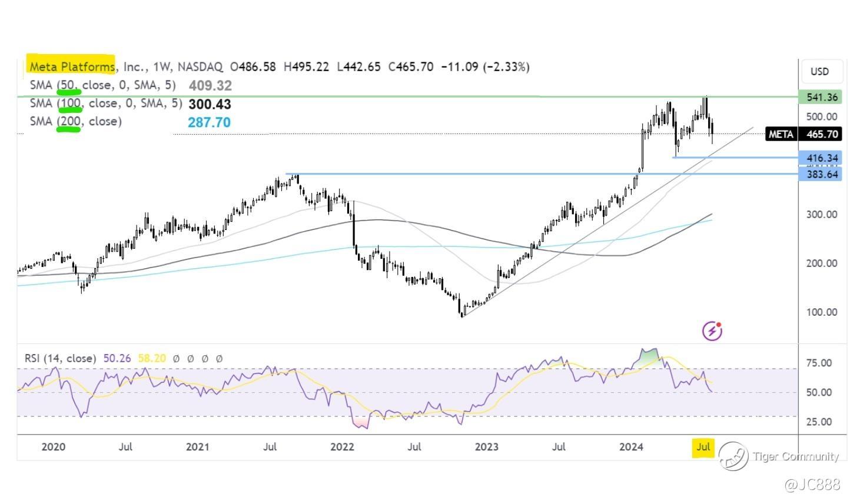
Task: Select the blue 383.64 price label
Action: point(820,174)
